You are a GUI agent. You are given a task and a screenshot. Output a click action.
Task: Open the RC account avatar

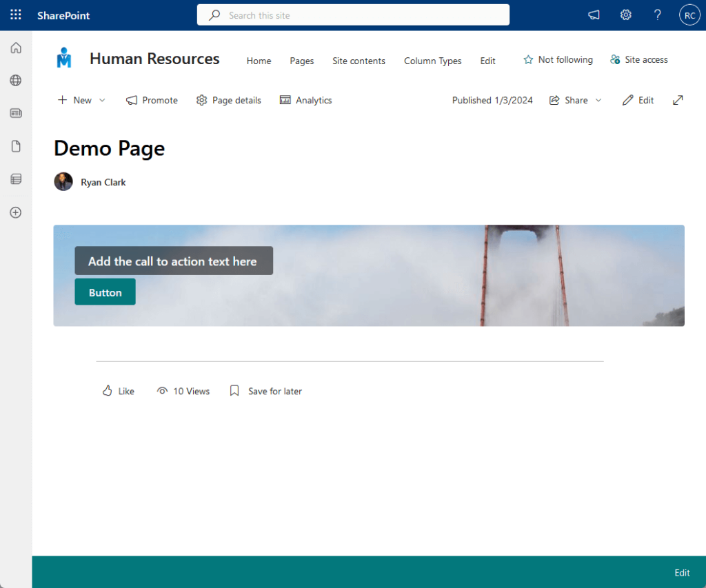coord(689,15)
